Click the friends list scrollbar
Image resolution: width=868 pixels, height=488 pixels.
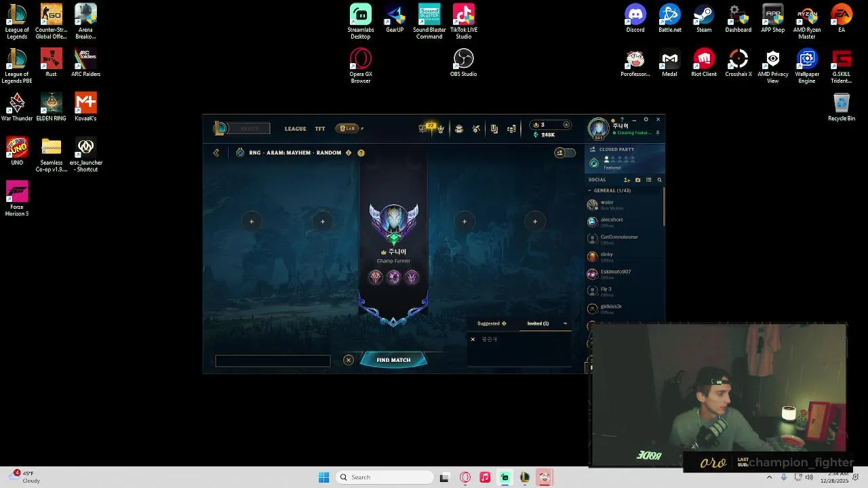[664, 207]
